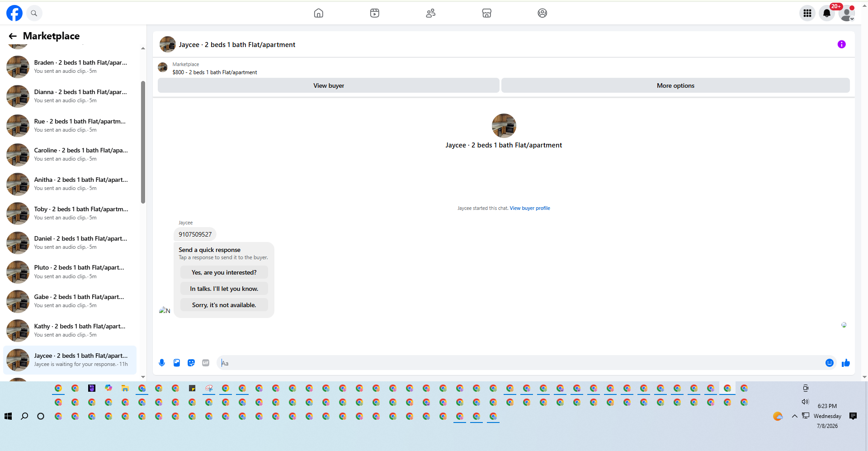Open the Facebook home logo
The width and height of the screenshot is (868, 451).
pos(14,13)
